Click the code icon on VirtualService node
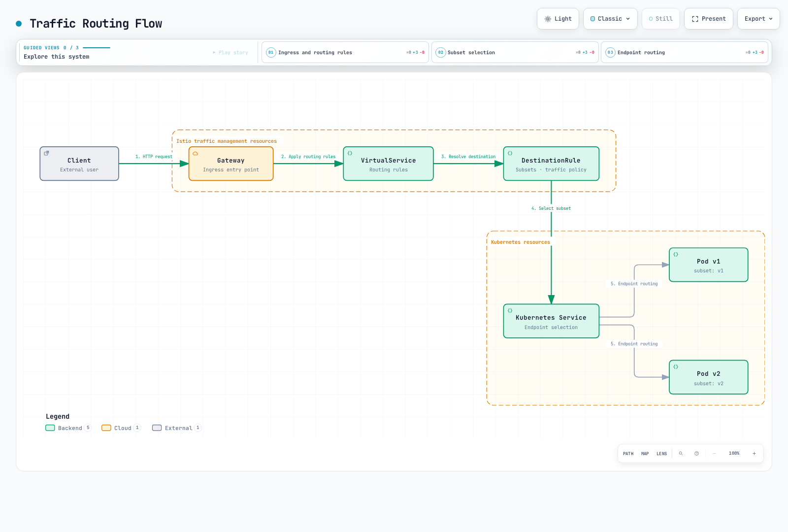The height and width of the screenshot is (532, 788). (x=350, y=153)
